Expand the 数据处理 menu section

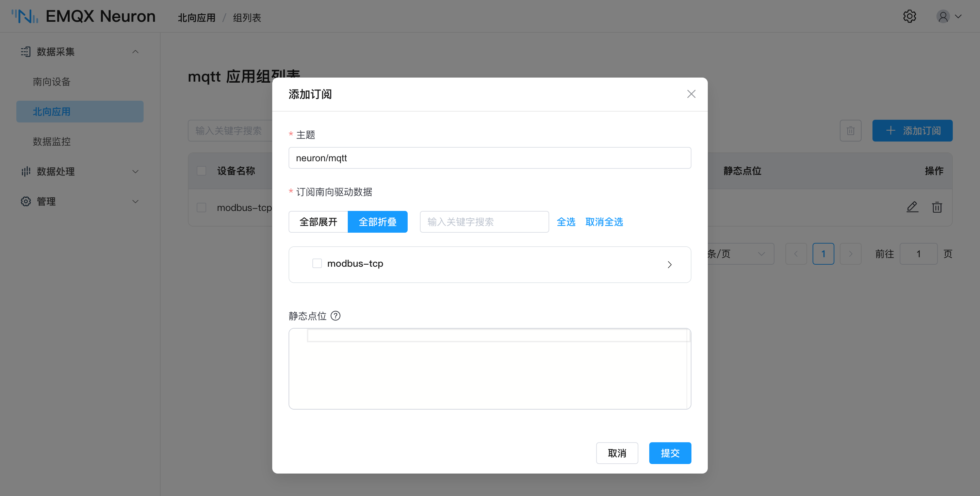(x=135, y=171)
